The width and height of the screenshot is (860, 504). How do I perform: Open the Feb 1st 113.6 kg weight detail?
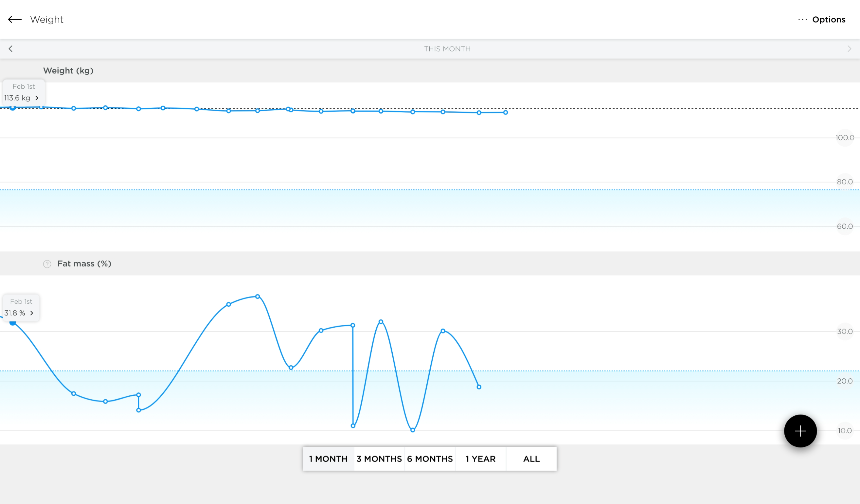(24, 93)
